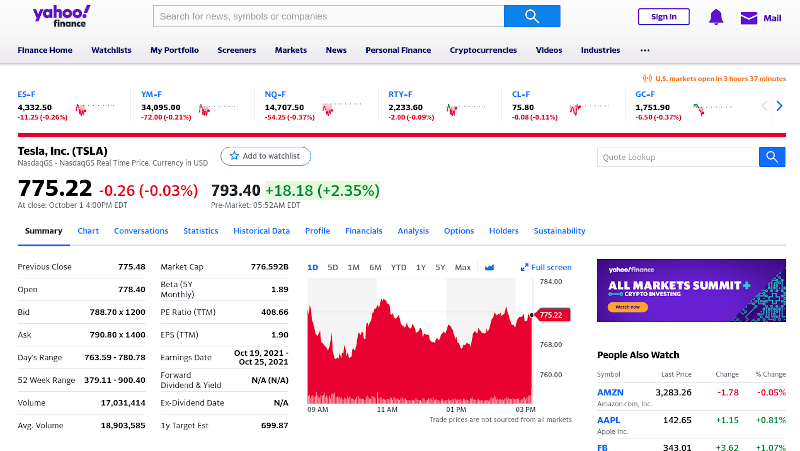
Task: Click the U.S. markets open notice
Action: (715, 79)
